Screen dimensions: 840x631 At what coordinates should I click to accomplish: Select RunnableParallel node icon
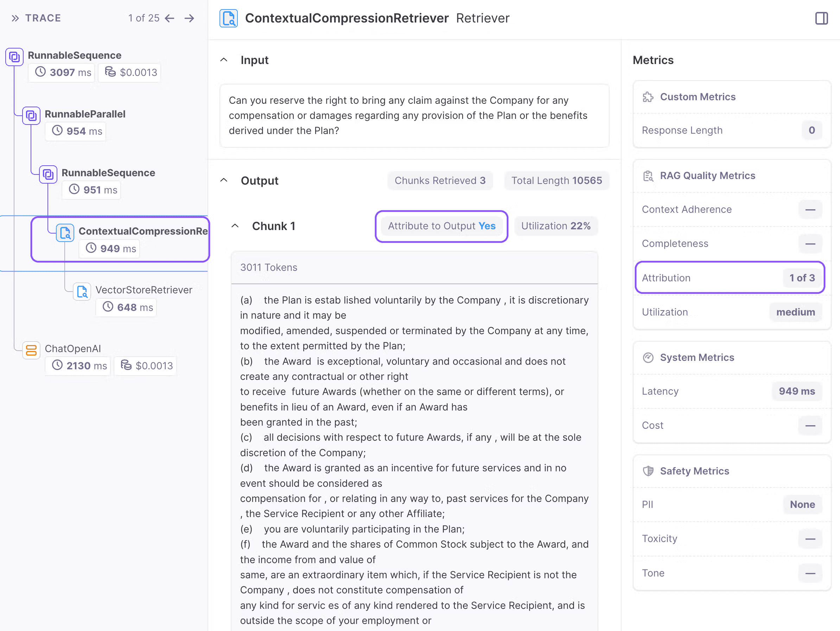(x=31, y=115)
